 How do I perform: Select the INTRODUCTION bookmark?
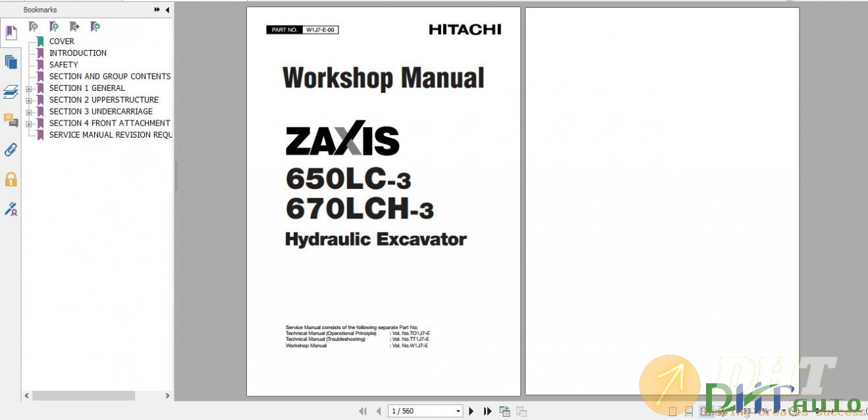pyautogui.click(x=78, y=53)
